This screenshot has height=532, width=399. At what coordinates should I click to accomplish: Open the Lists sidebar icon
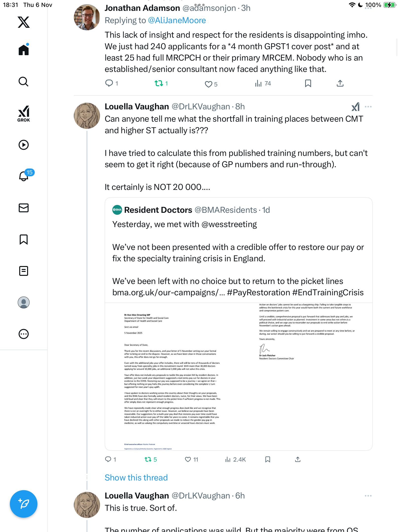(x=24, y=271)
